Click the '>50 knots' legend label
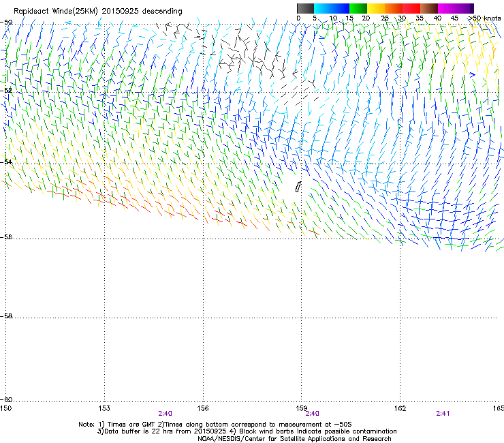Image resolution: width=504 pixels, height=443 pixels. point(485,18)
